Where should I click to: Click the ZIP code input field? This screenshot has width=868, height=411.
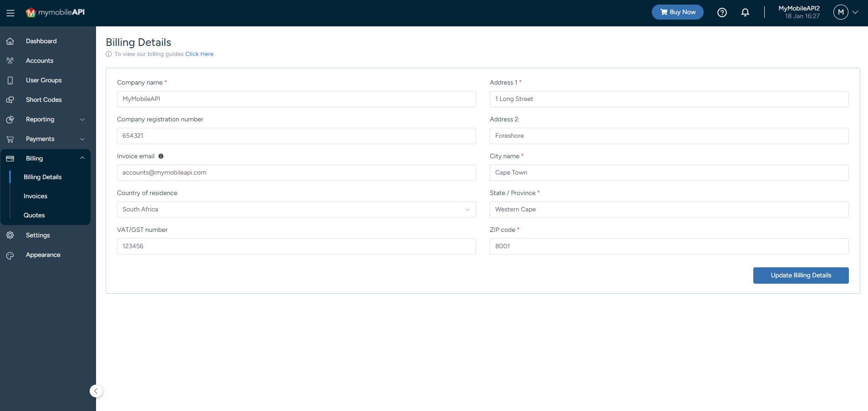[669, 246]
